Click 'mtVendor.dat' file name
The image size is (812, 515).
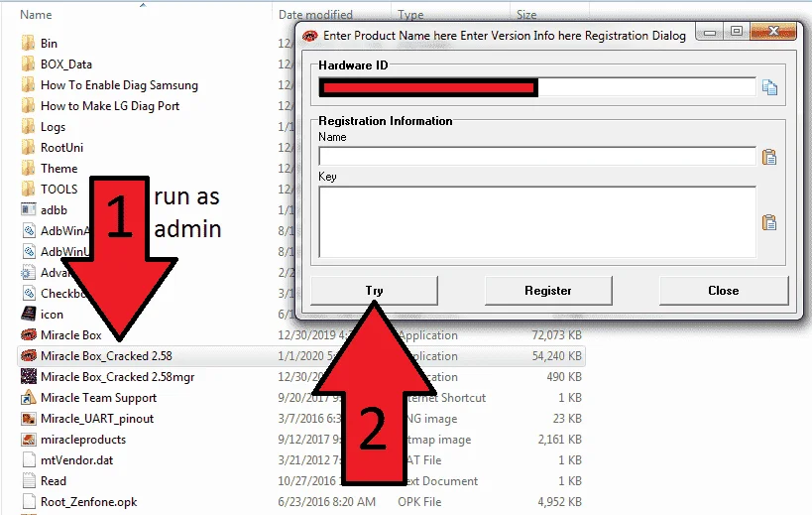[76, 460]
